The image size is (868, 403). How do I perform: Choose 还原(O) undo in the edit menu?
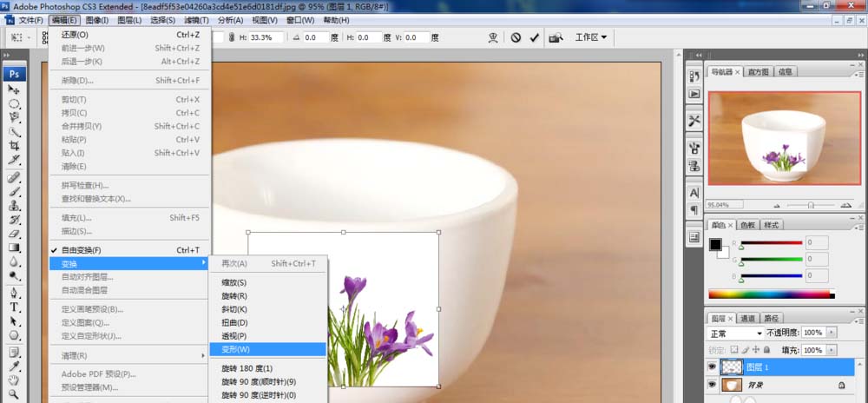130,35
